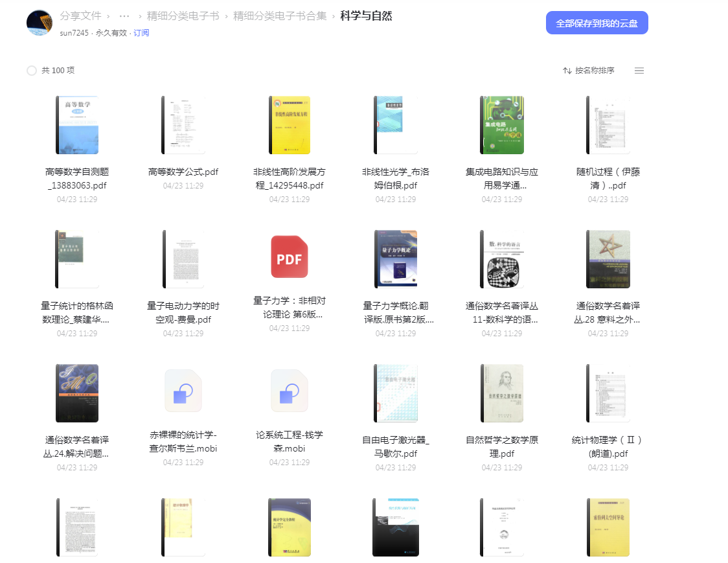Click the 订阅 subscribe link
This screenshot has height=563, width=728.
pyautogui.click(x=141, y=33)
